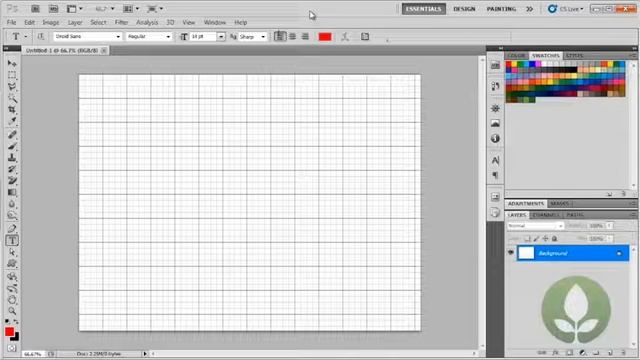Hide the Background layer with eye icon
The height and width of the screenshot is (360, 640).
(511, 253)
